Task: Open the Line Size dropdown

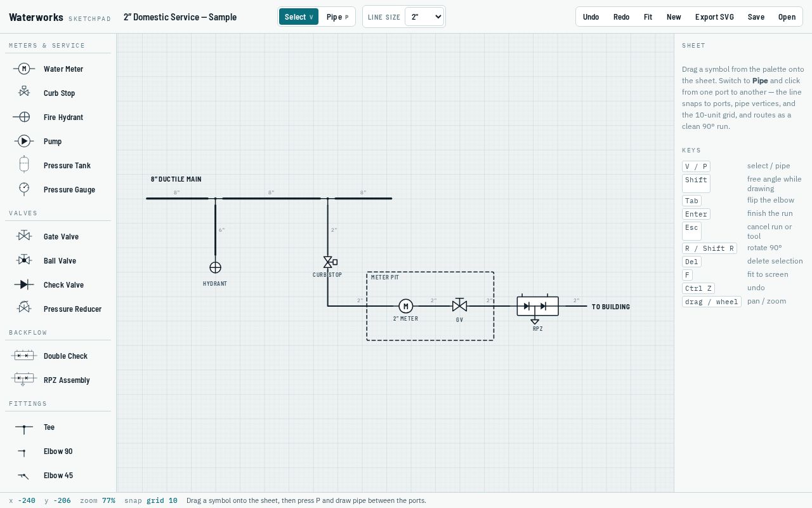Action: 424,17
